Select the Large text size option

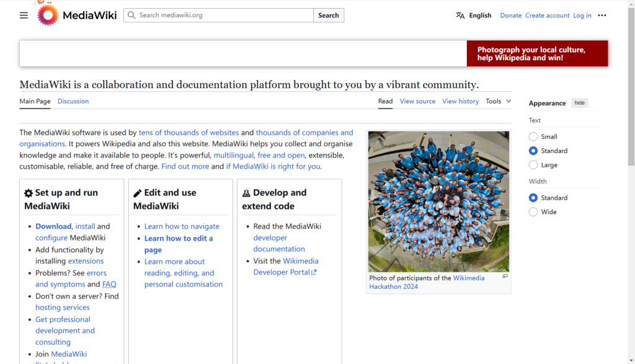click(x=533, y=165)
